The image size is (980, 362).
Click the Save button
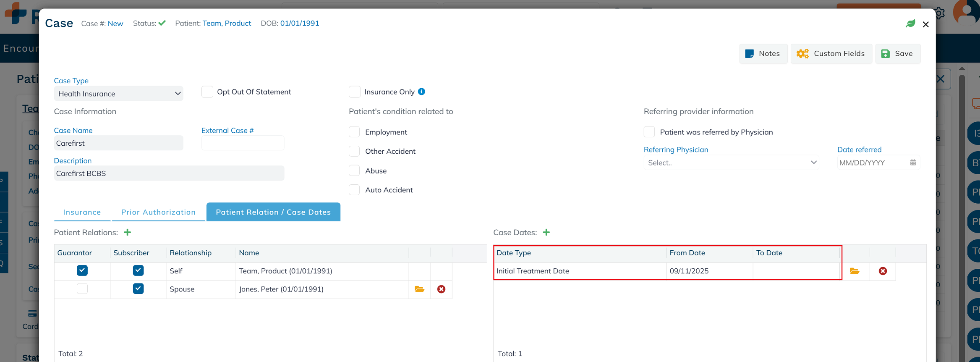(x=897, y=54)
